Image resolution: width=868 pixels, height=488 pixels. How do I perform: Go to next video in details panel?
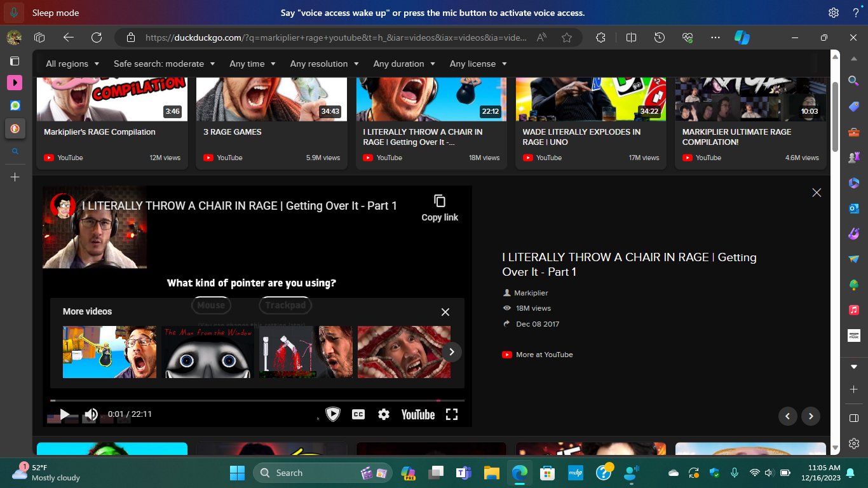[x=811, y=416]
